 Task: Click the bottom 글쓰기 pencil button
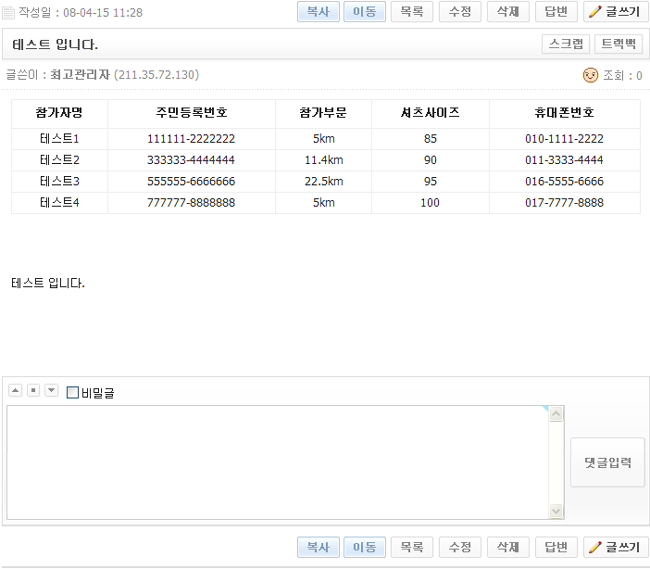click(616, 547)
